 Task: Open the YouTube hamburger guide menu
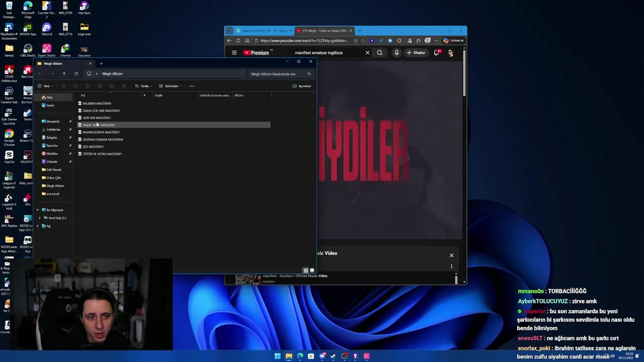coord(234,53)
